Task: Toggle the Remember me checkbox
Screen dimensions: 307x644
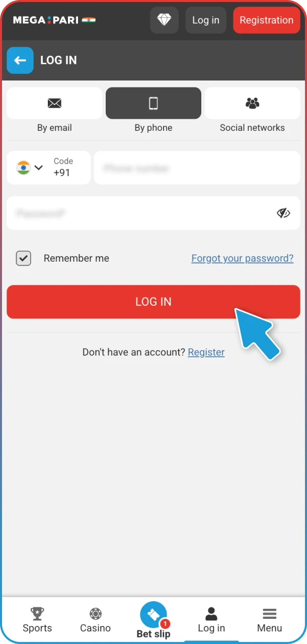Action: pos(24,258)
